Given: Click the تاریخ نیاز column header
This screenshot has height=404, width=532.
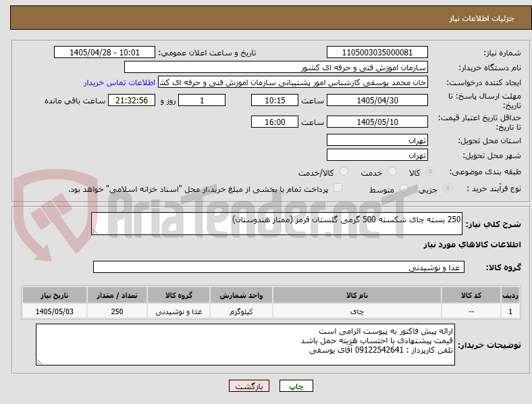Looking at the screenshot, I should (54, 295).
